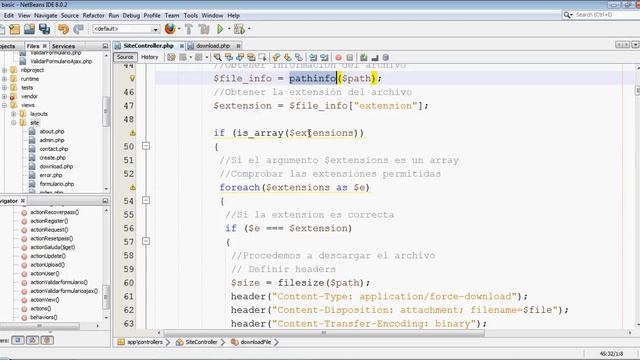This screenshot has width=640, height=360.
Task: Click the red Start Macro Recording icon
Action: coord(338,57)
